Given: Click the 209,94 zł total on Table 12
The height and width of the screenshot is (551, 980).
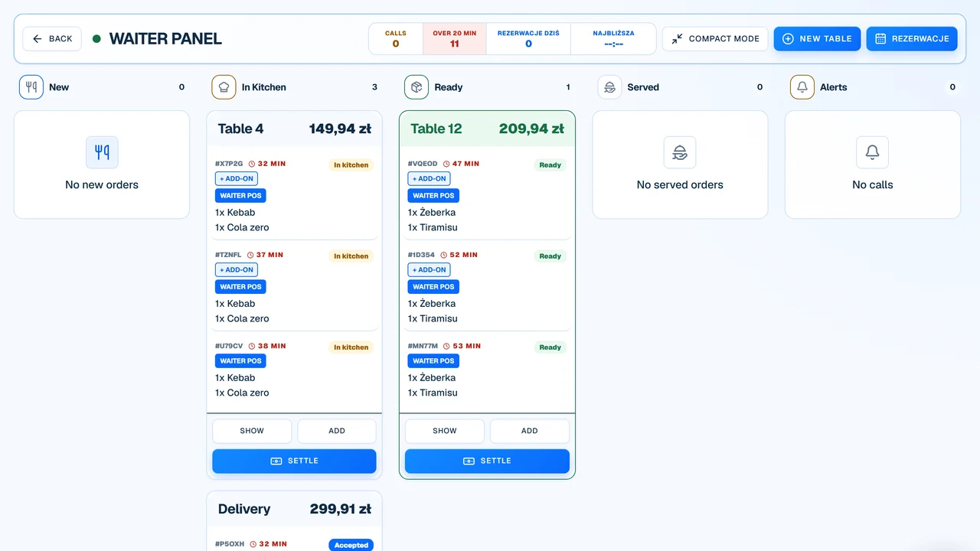Looking at the screenshot, I should click(531, 129).
